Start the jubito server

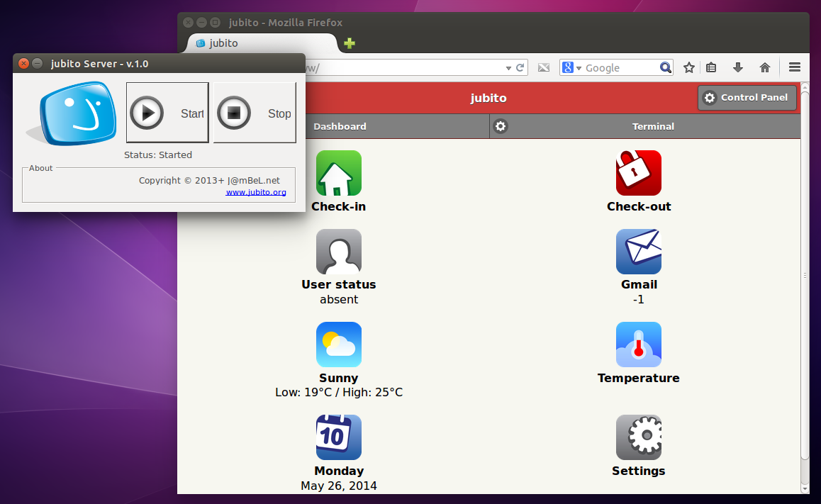167,113
